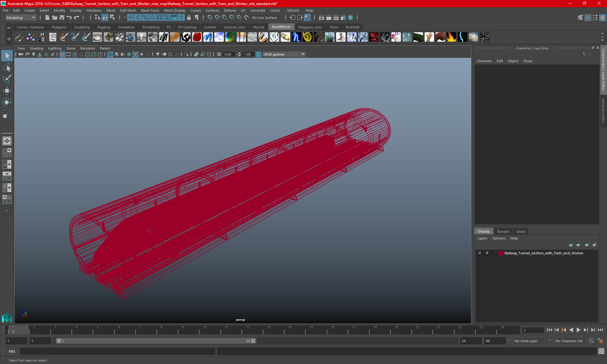This screenshot has height=364, width=607.
Task: Activate the Lasso select tool in left toolbox
Action: (7, 68)
